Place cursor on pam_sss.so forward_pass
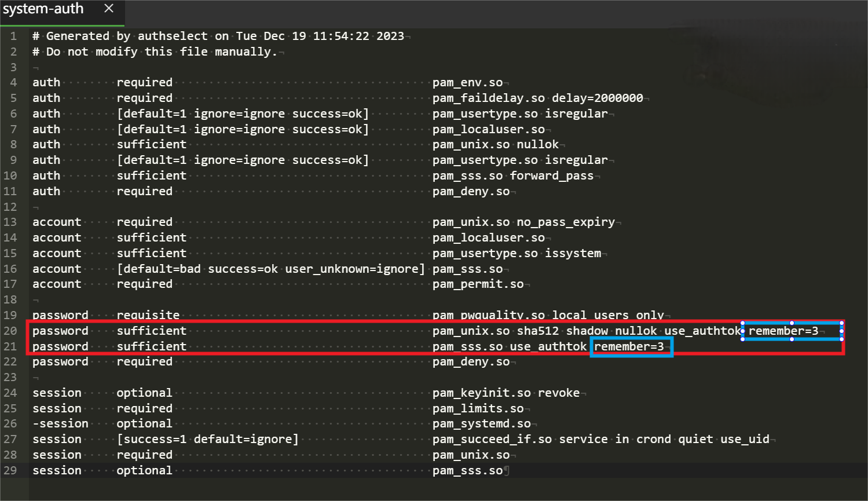 [x=512, y=175]
